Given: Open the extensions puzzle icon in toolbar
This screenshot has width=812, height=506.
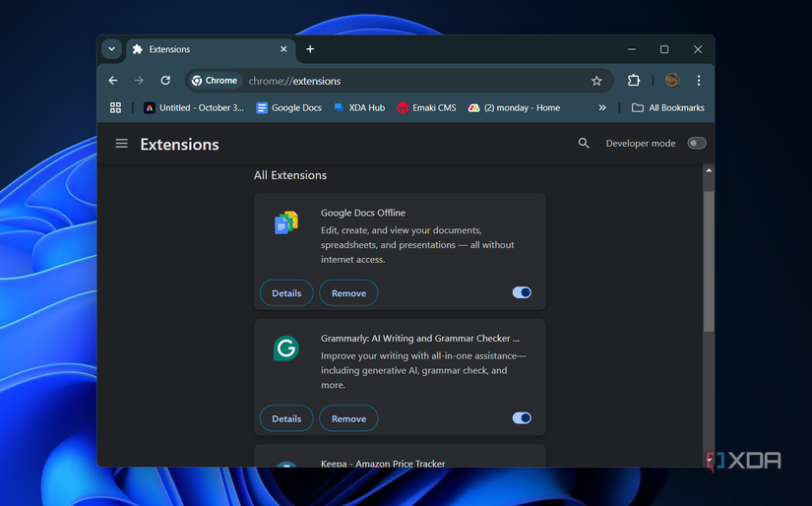Looking at the screenshot, I should (634, 81).
